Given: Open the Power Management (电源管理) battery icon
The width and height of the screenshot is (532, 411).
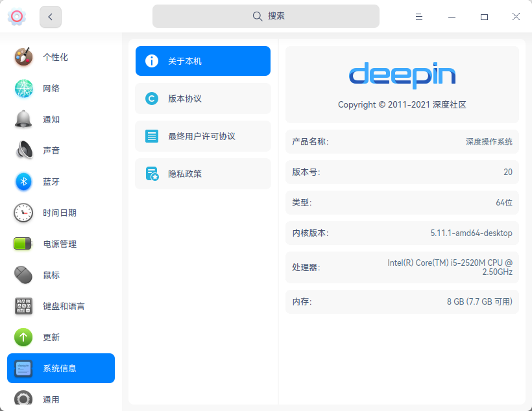Looking at the screenshot, I should point(23,244).
